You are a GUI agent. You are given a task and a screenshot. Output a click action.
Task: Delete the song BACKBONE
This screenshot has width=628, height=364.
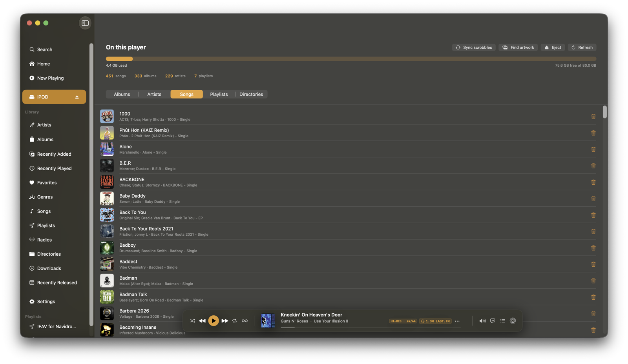(593, 182)
